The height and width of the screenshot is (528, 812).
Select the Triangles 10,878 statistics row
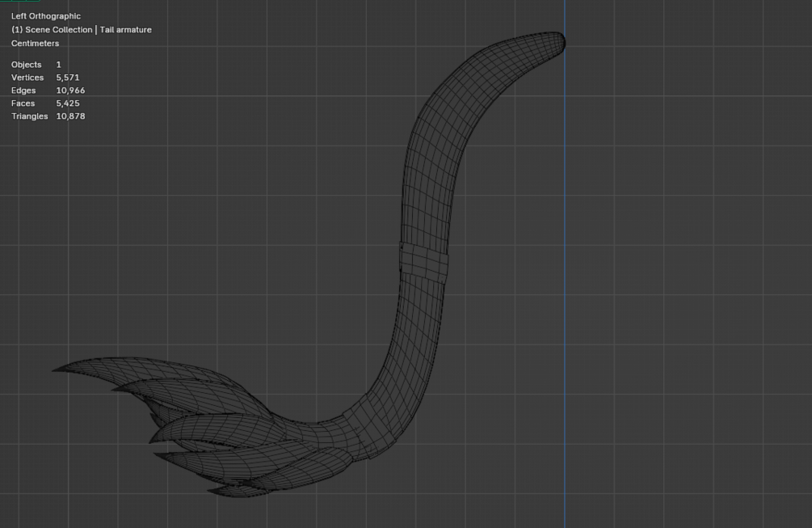point(48,116)
